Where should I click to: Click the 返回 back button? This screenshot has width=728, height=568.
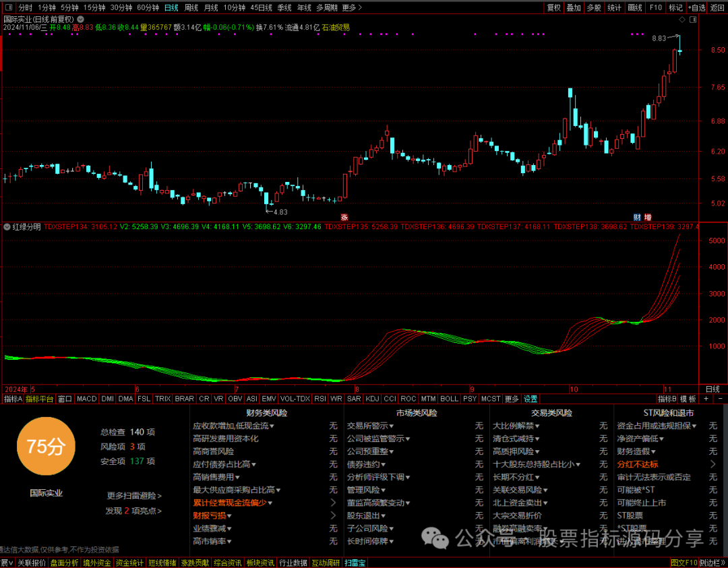(718, 7)
